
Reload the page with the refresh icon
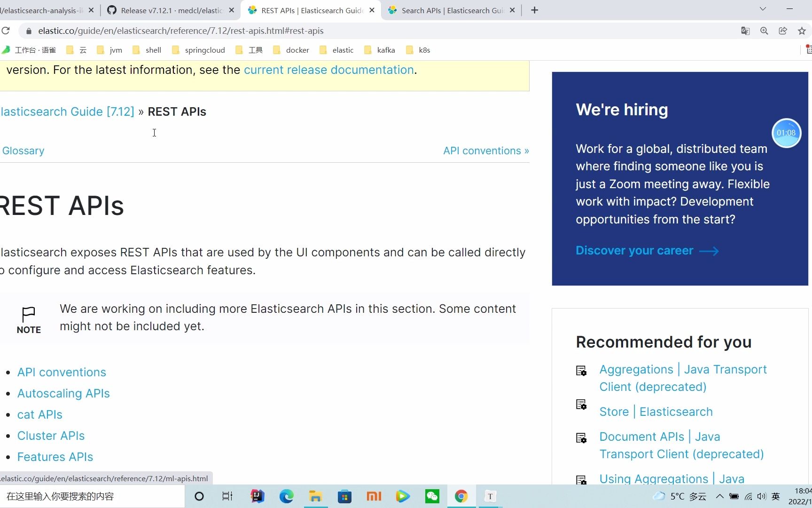[6, 31]
